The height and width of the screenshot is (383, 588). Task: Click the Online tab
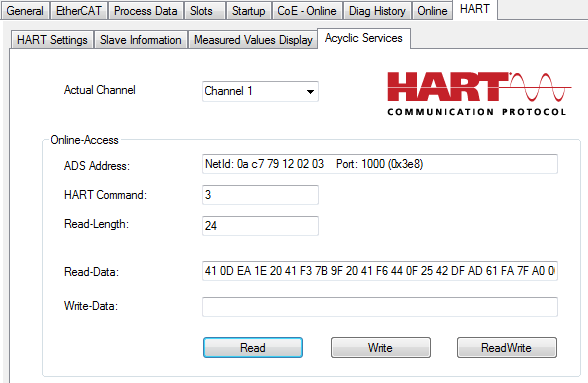pyautogui.click(x=432, y=11)
